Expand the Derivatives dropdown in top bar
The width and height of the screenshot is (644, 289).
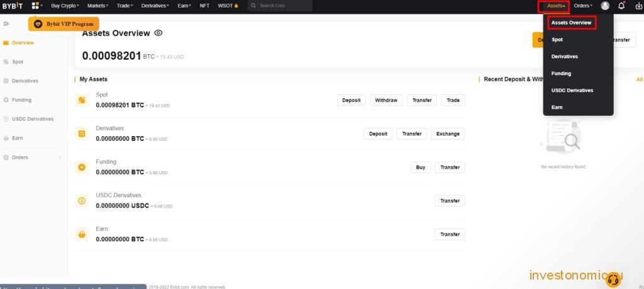[x=155, y=6]
